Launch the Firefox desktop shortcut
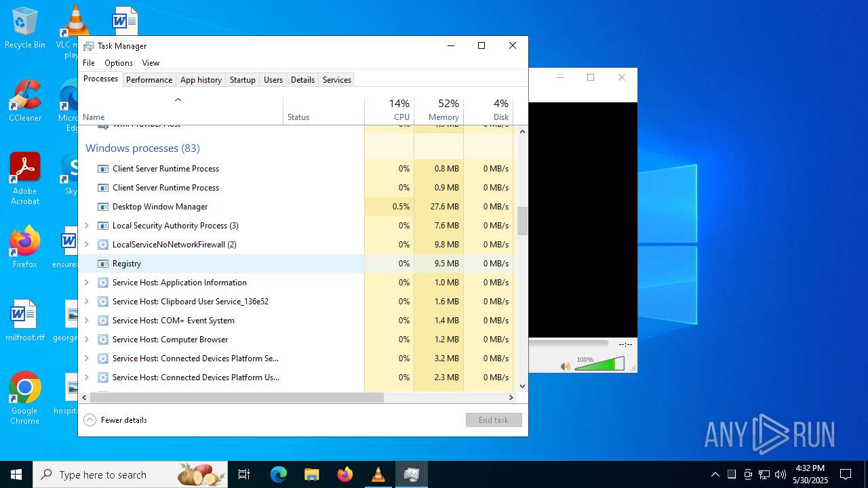The height and width of the screenshot is (488, 868). point(24,247)
